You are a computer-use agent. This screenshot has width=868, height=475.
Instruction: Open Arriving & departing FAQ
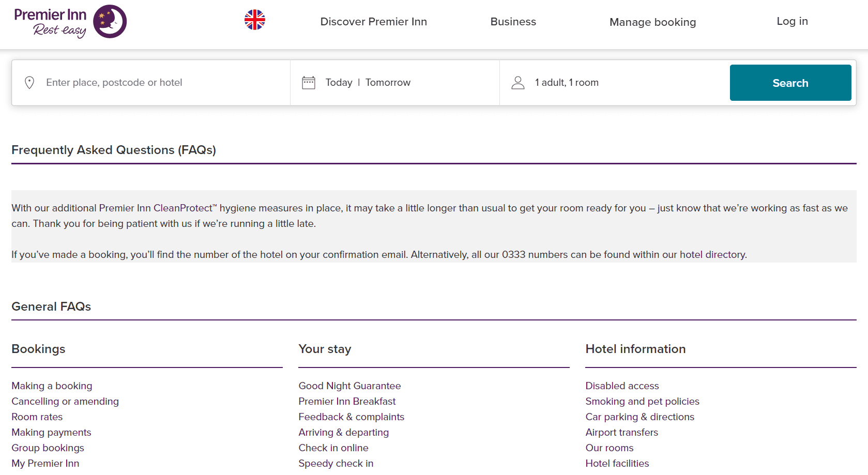(344, 433)
